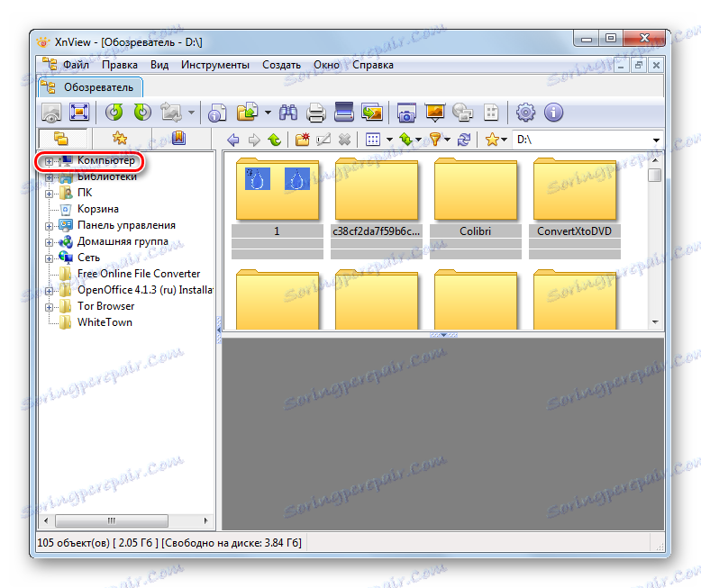701x588 pixels.
Task: Expand the Панель управления node
Action: coord(49,226)
